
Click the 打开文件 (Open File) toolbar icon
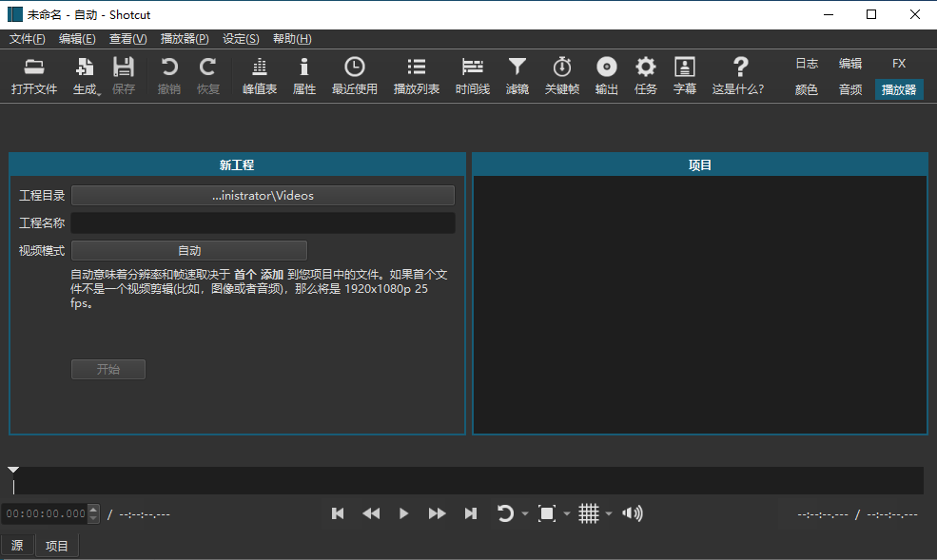tap(34, 76)
